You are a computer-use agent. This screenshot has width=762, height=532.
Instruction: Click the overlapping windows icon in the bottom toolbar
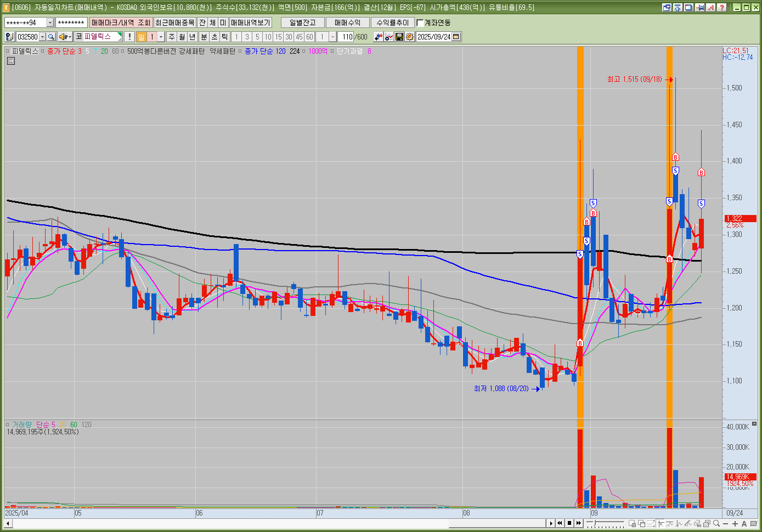[x=641, y=523]
